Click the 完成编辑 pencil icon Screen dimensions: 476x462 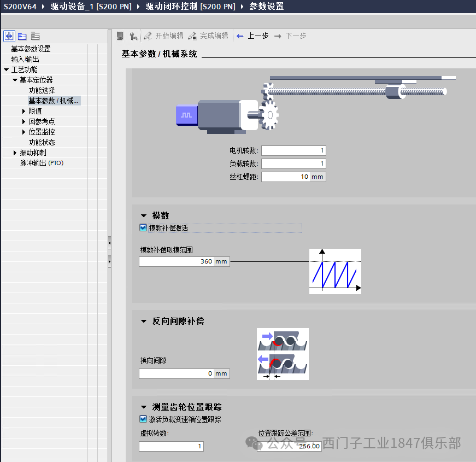coord(192,36)
